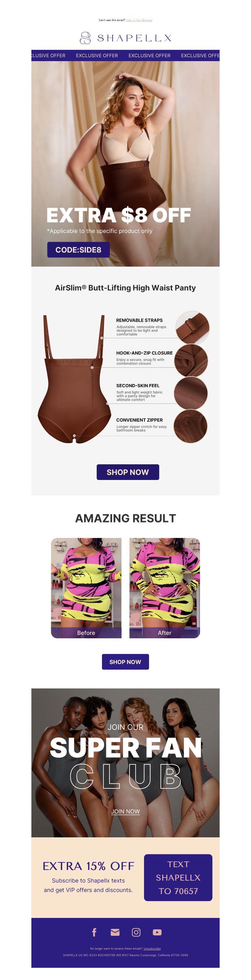
Task: Click the second-skin fabric detail circle
Action: 191,393
